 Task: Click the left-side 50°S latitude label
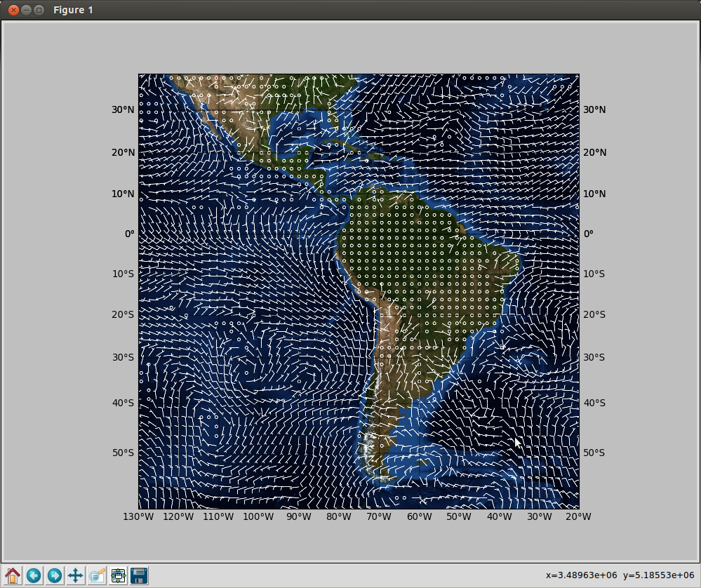pyautogui.click(x=123, y=453)
